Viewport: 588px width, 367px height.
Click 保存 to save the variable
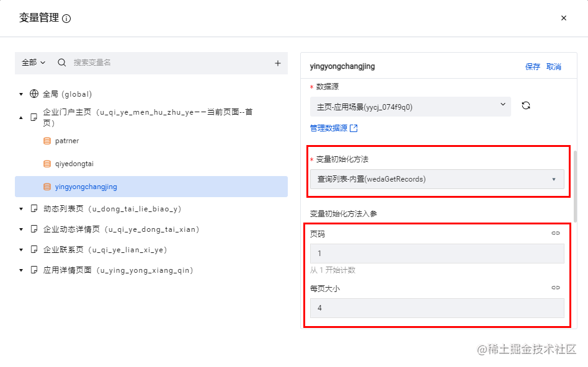(x=533, y=67)
